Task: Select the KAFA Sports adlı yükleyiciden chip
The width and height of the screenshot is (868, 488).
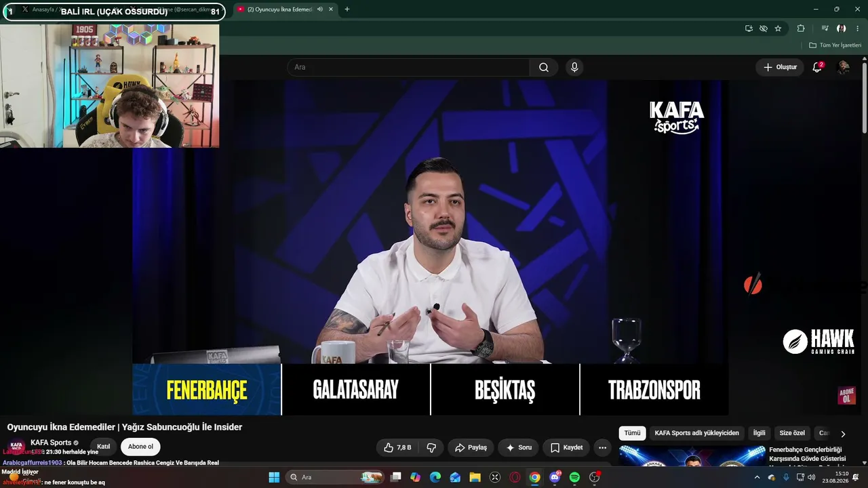Action: (696, 433)
